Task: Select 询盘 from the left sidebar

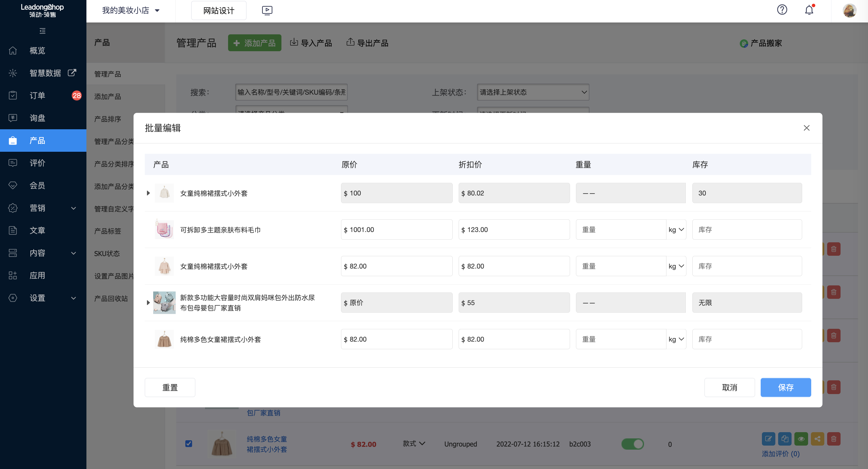Action: click(37, 118)
